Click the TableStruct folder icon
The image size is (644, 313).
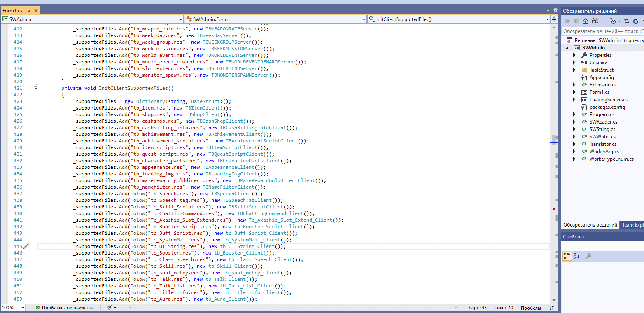click(x=584, y=70)
